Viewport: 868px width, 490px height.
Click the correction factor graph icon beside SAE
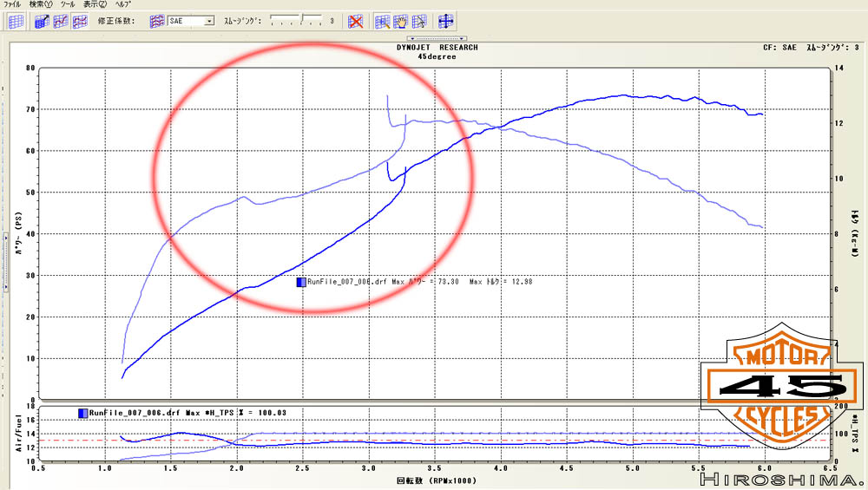[x=157, y=21]
